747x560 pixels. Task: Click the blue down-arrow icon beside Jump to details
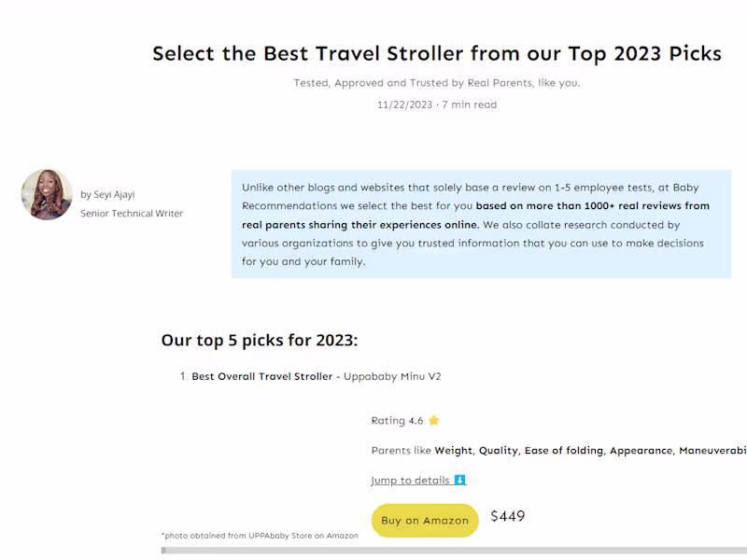[x=459, y=481]
